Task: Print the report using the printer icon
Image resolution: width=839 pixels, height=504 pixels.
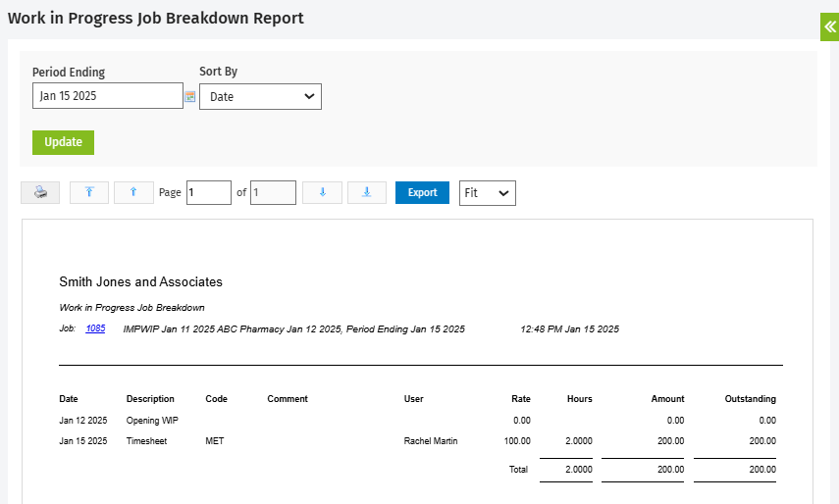Action: tap(40, 192)
